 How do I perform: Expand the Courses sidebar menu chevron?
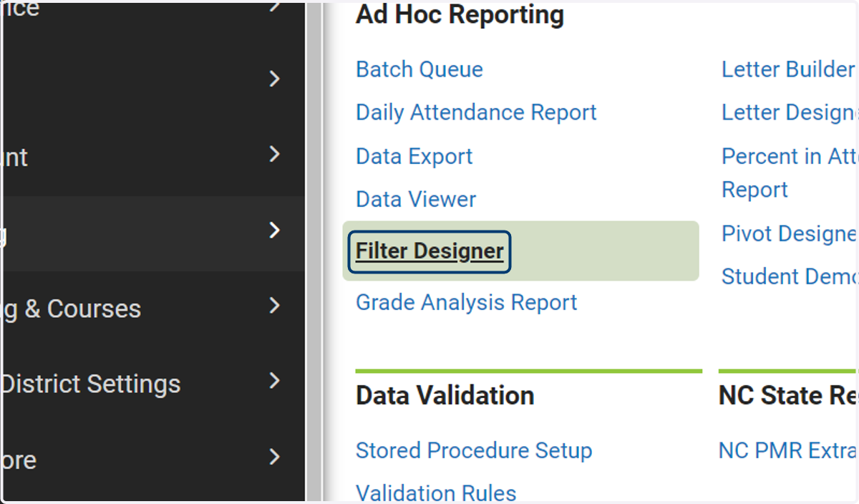(x=274, y=306)
